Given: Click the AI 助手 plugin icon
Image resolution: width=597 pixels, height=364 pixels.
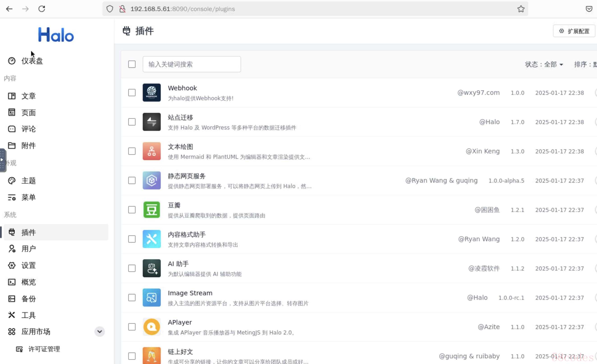Looking at the screenshot, I should pyautogui.click(x=152, y=268).
